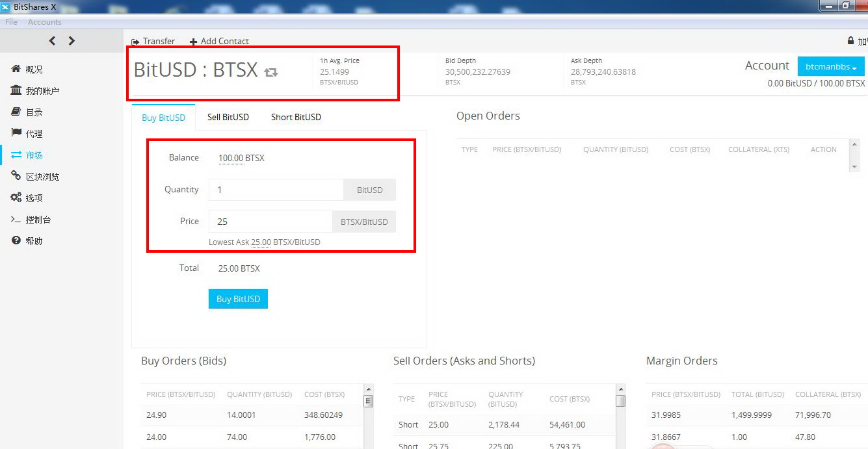Focus the Quantity input field
This screenshot has height=449, width=868.
[276, 190]
